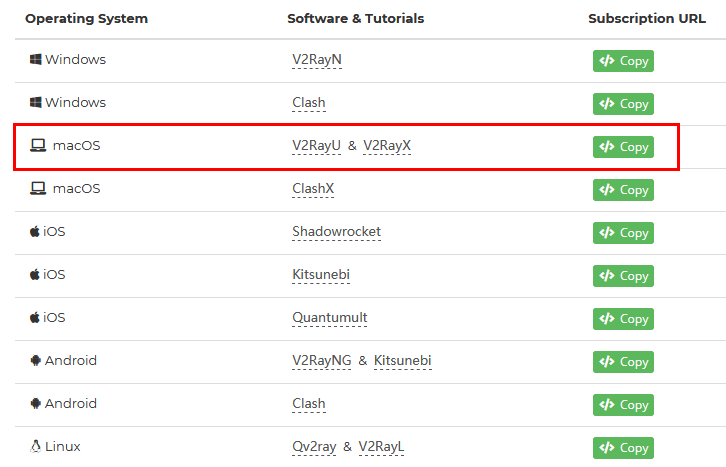Click the Linux penguin icon
Screen dimensions: 726x467
pyautogui.click(x=35, y=447)
